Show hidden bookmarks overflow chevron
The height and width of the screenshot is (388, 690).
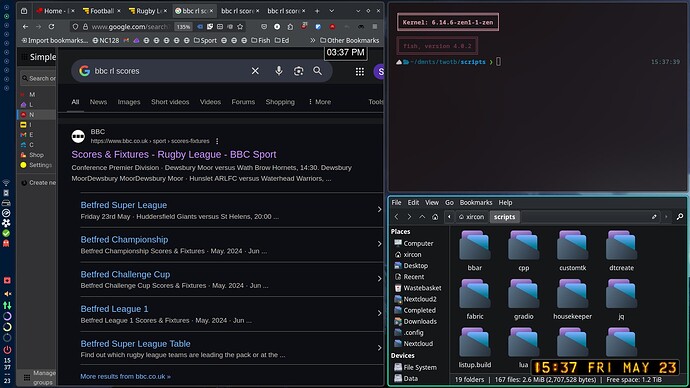tap(312, 40)
